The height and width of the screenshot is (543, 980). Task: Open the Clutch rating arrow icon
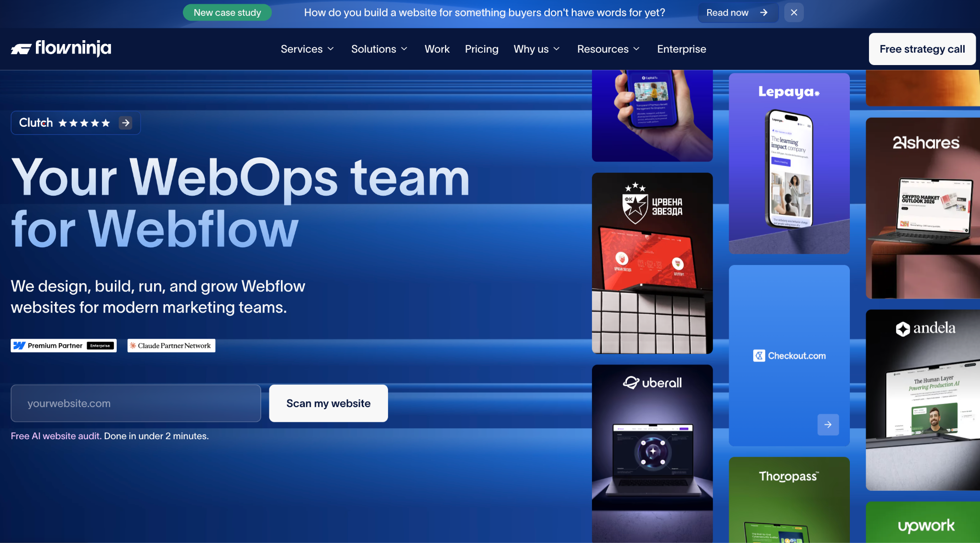(x=126, y=123)
